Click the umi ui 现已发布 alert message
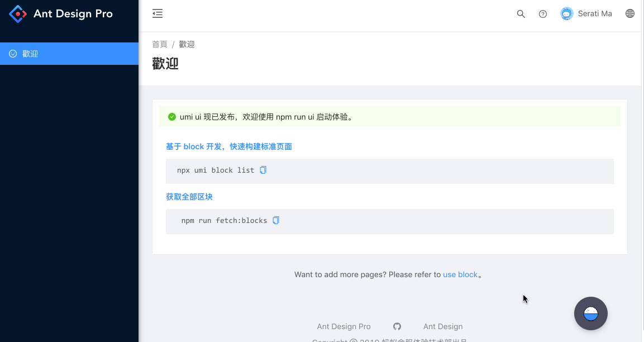Image resolution: width=644 pixels, height=342 pixels. [x=266, y=117]
